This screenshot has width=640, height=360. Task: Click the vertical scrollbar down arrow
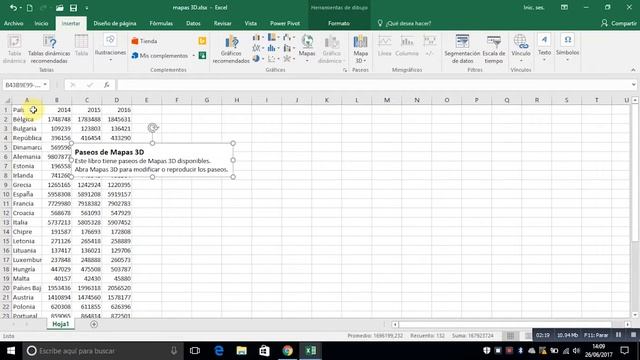[635, 315]
